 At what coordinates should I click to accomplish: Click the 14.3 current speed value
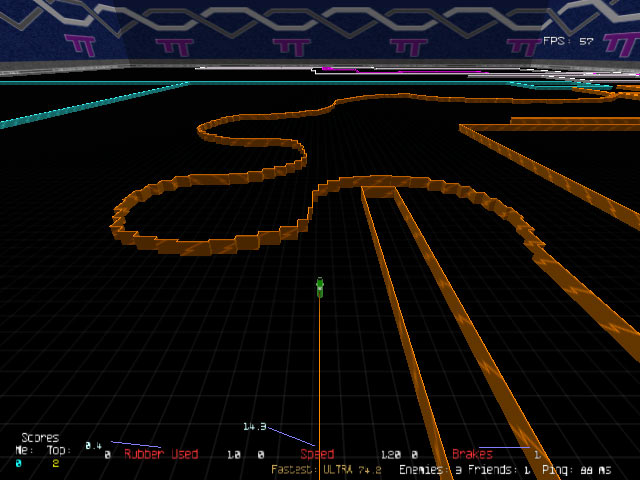tap(254, 427)
